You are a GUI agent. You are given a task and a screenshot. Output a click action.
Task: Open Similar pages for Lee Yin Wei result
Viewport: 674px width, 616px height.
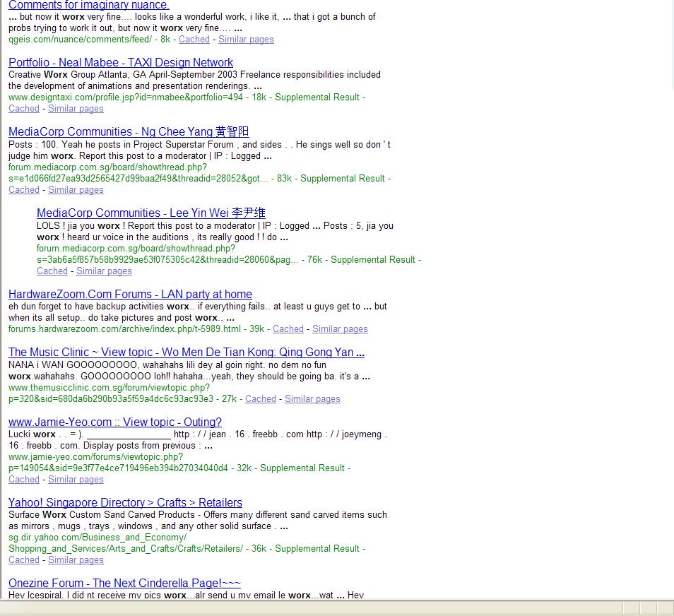click(x=104, y=271)
